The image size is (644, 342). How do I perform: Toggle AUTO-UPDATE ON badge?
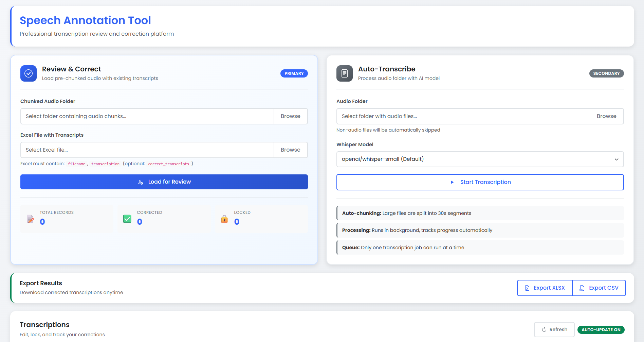pos(601,329)
